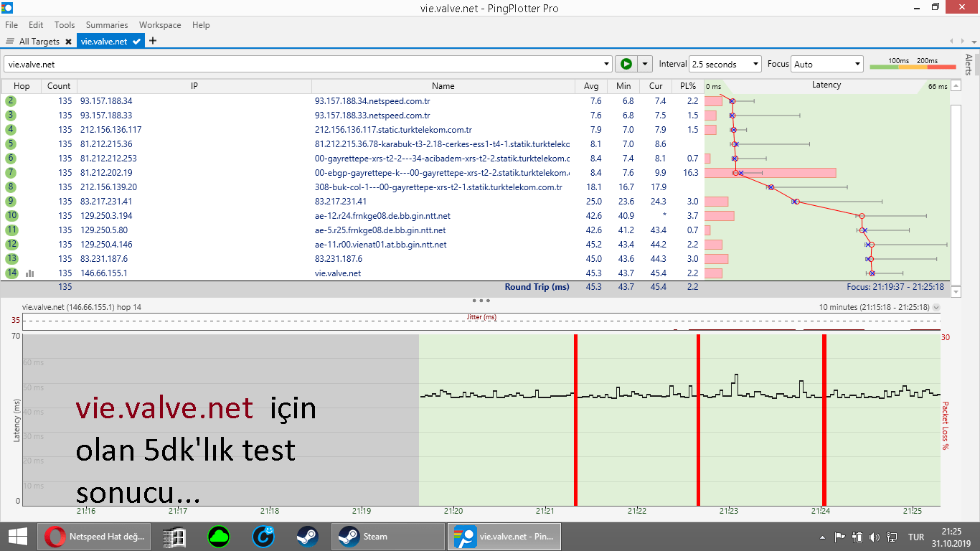The width and height of the screenshot is (980, 551).
Task: Open the File menu
Action: 11,24
